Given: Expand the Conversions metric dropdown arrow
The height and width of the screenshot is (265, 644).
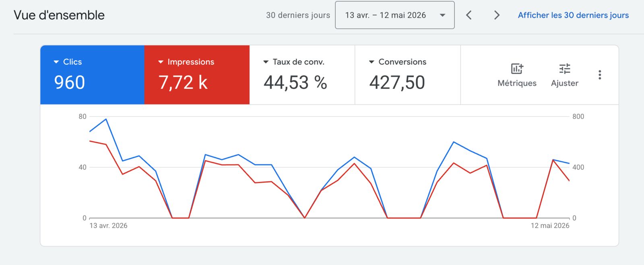Looking at the screenshot, I should (x=372, y=62).
